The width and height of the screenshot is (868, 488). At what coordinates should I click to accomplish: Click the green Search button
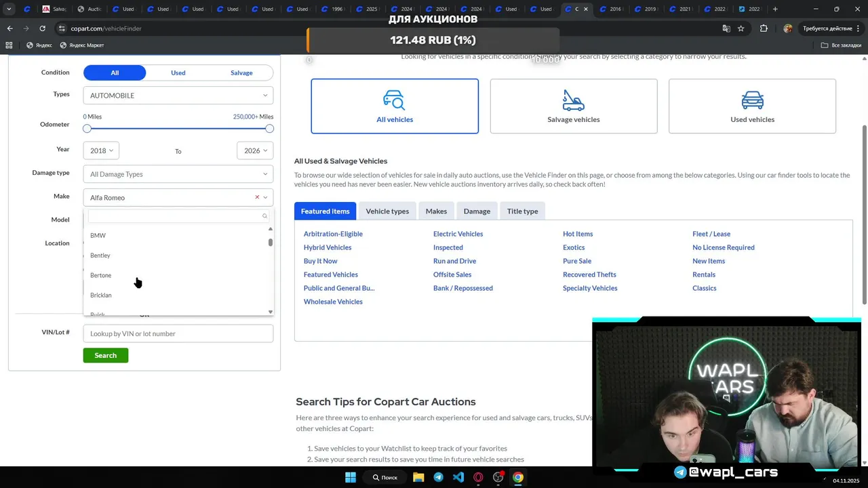point(105,355)
